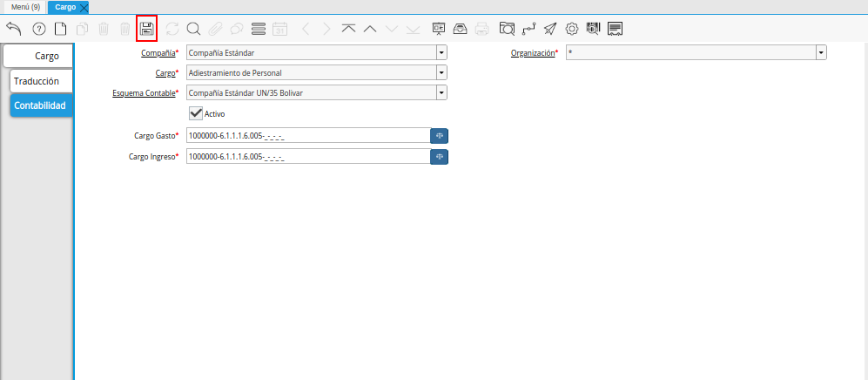Open the help question mark icon
The image size is (868, 380).
[39, 29]
